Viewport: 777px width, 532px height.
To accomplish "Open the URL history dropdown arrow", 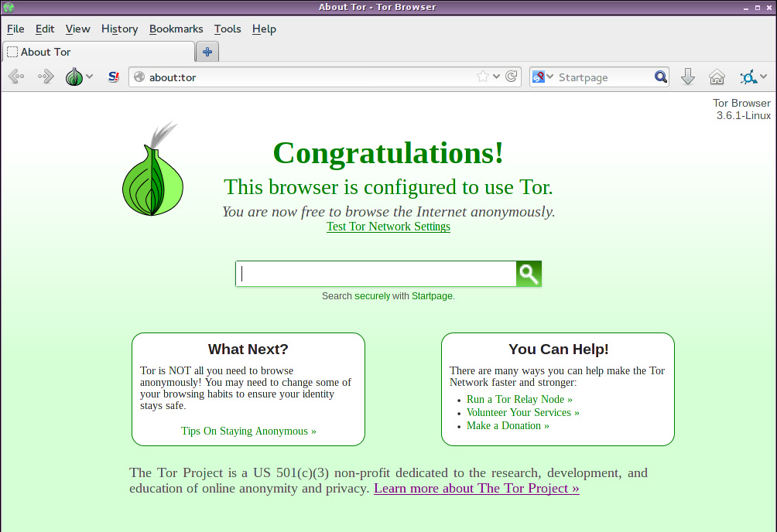I will coord(496,77).
